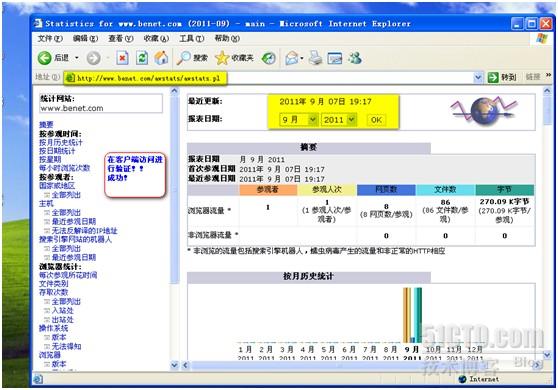Click the Forward arrow button
The image size is (558, 390).
point(94,58)
